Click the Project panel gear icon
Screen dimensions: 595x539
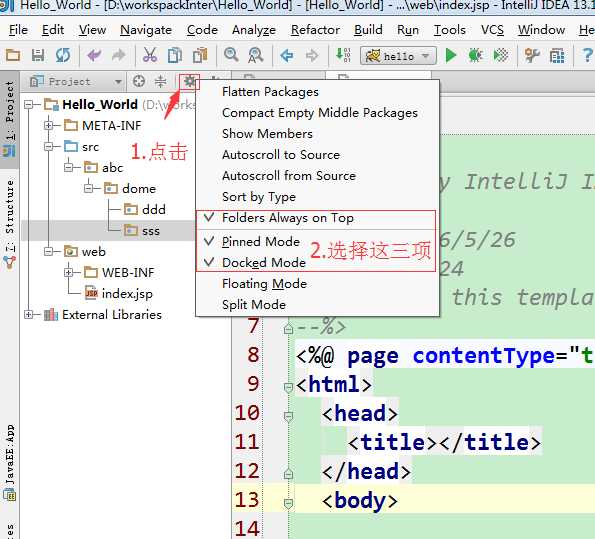click(x=189, y=81)
